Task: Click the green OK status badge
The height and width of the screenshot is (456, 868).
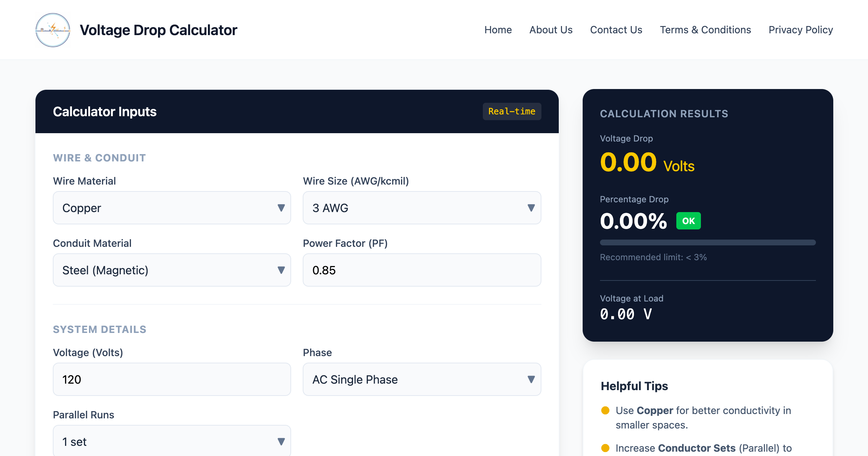Action: (688, 220)
